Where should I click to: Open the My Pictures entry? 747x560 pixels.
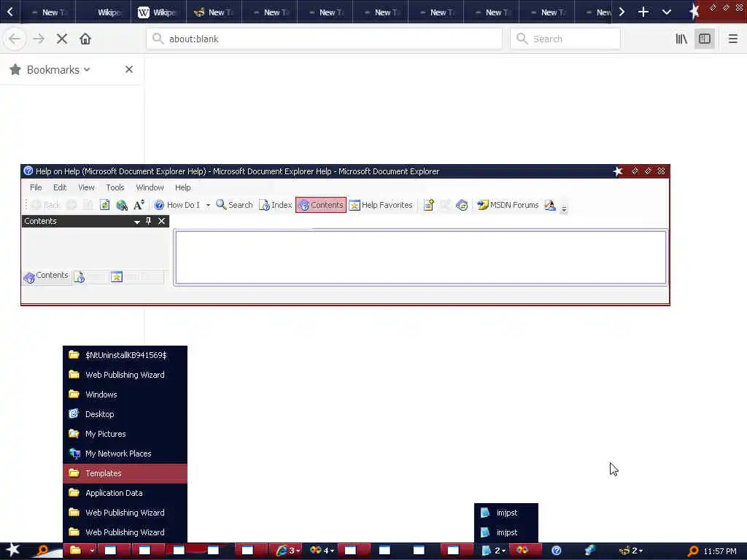coord(125,434)
